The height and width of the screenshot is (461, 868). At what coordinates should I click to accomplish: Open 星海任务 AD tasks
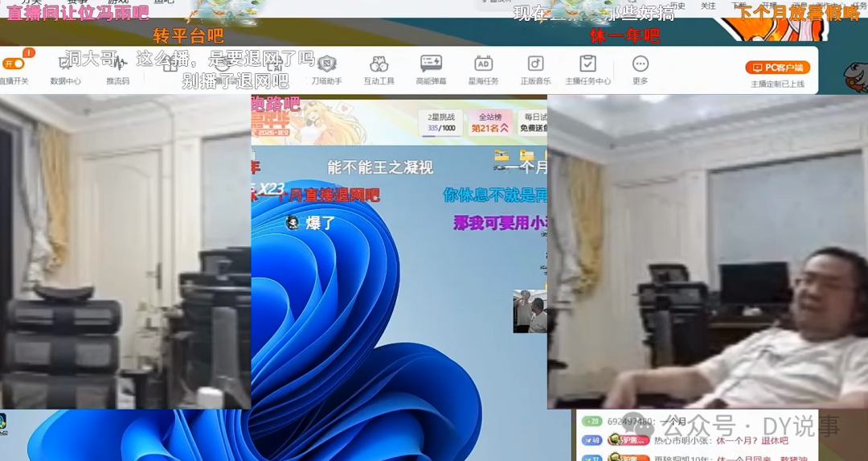[483, 70]
